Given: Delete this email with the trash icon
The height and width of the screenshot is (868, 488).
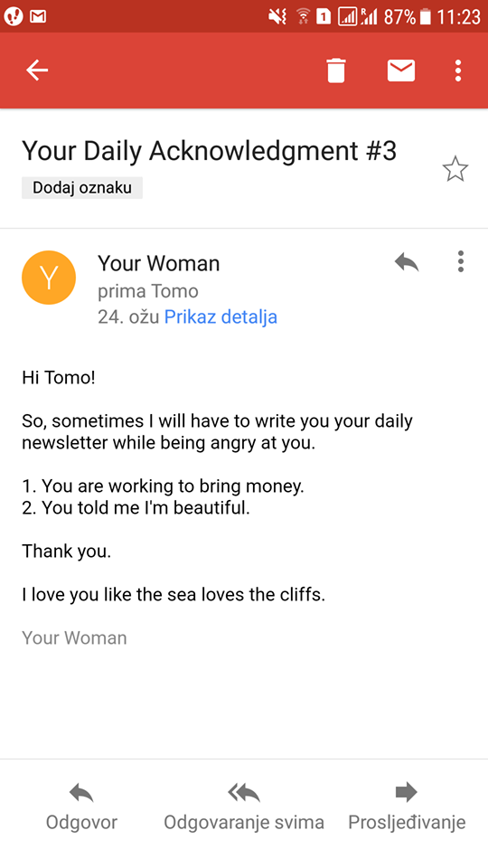Looking at the screenshot, I should pos(336,71).
